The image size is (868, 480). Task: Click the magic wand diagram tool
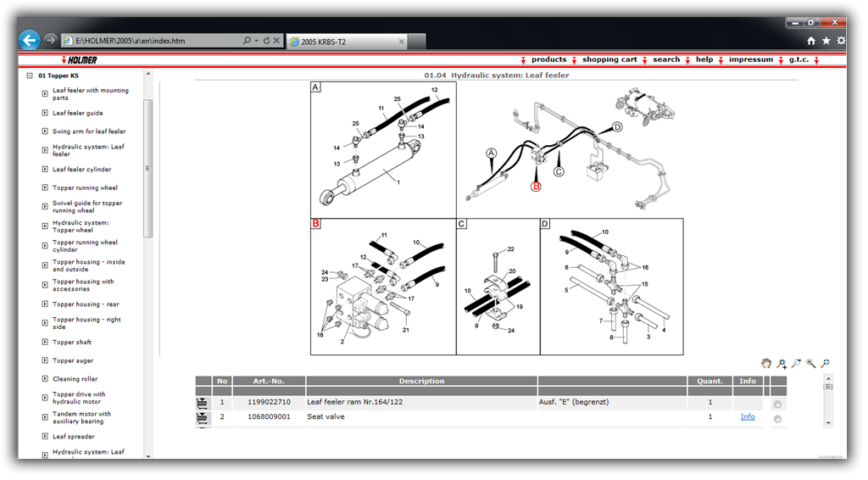click(810, 363)
